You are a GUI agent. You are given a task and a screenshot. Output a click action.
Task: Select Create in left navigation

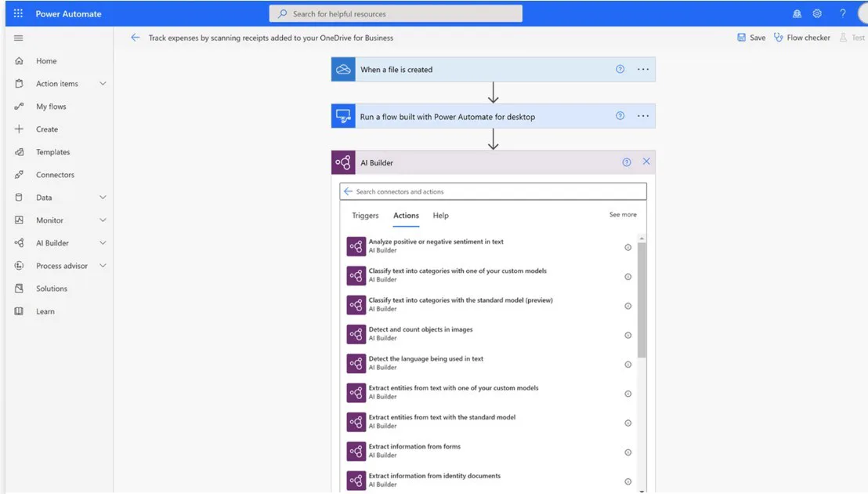click(x=47, y=129)
